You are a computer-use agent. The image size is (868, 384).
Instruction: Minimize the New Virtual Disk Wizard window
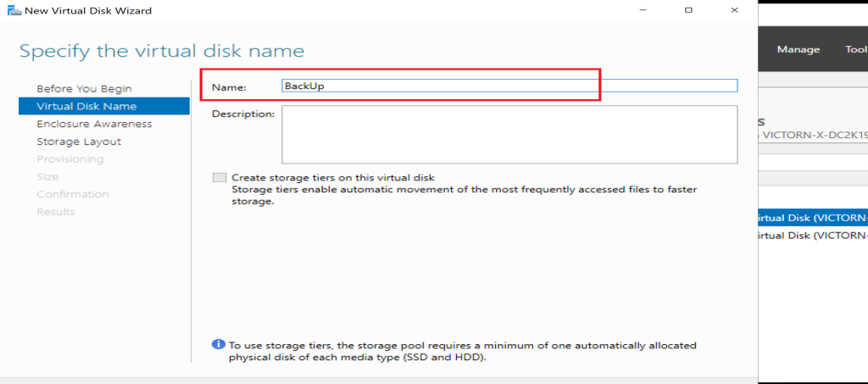pos(636,10)
